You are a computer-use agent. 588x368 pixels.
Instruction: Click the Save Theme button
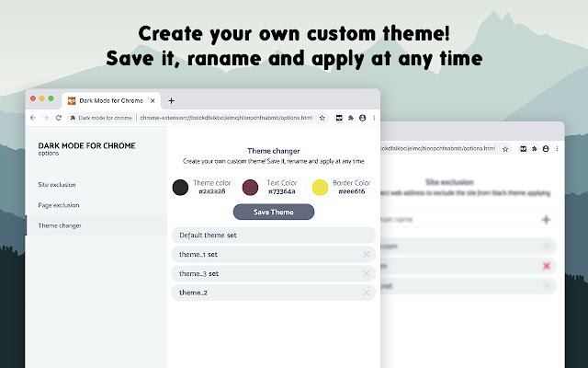pyautogui.click(x=274, y=212)
